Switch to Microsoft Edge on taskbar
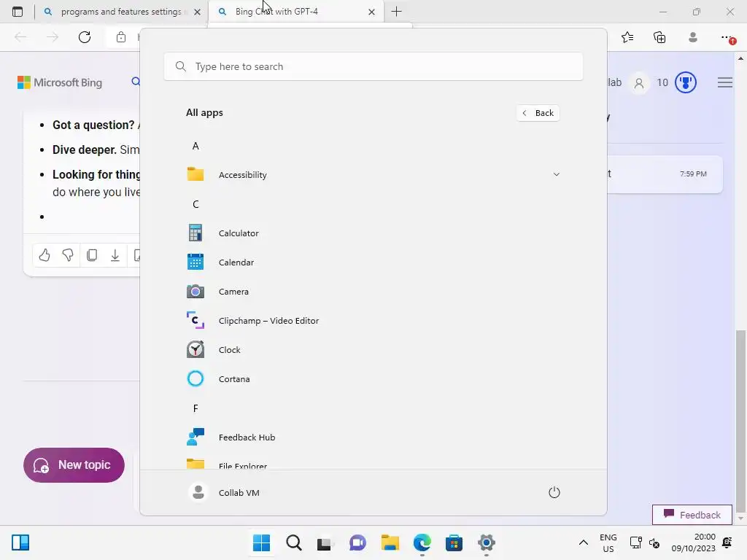Screen dimensions: 747x560 point(422,542)
